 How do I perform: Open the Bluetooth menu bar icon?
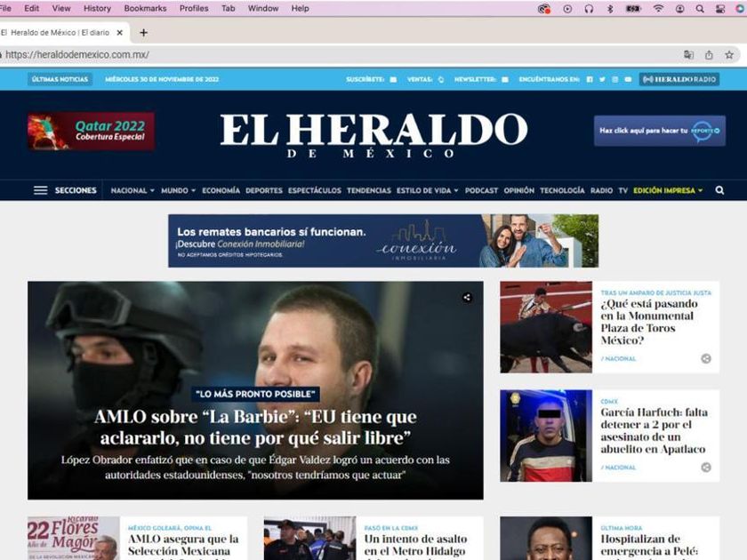610,9
